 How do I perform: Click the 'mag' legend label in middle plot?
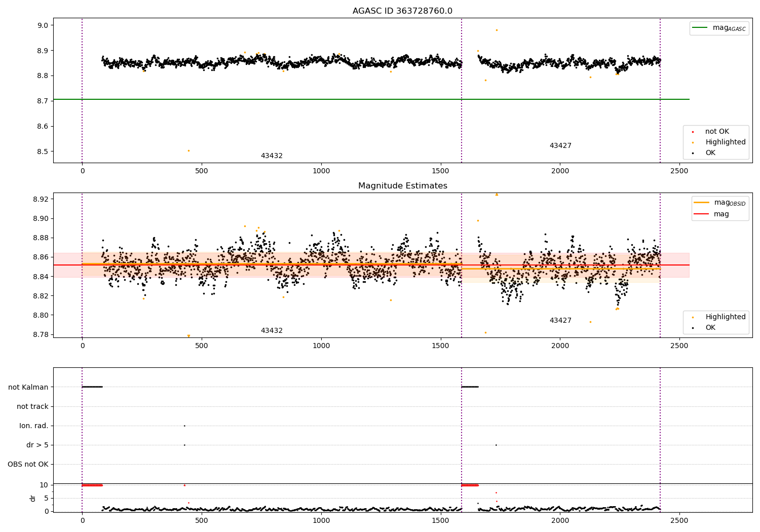point(721,214)
